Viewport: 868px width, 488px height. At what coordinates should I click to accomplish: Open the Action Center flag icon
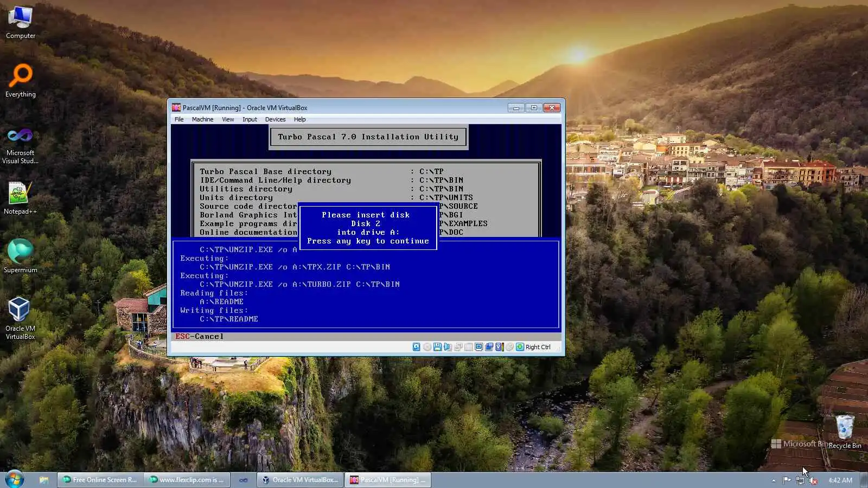(x=787, y=480)
